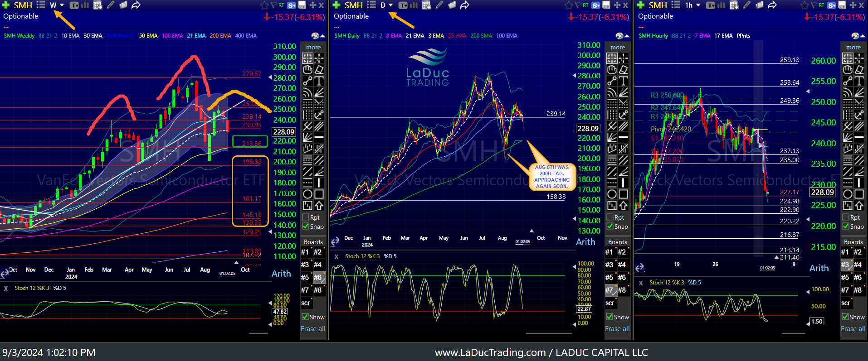Click the flag icon on daily chart header
The height and width of the screenshot is (361, 868).
point(578,5)
